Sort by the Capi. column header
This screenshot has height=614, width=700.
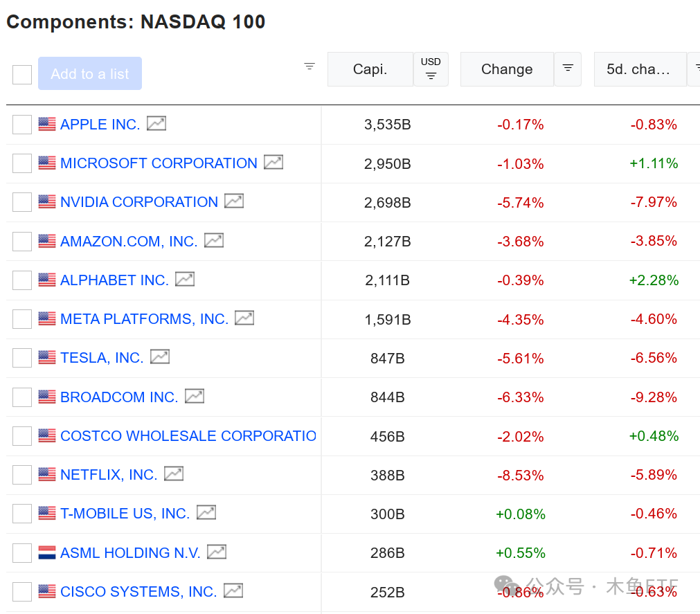point(370,69)
